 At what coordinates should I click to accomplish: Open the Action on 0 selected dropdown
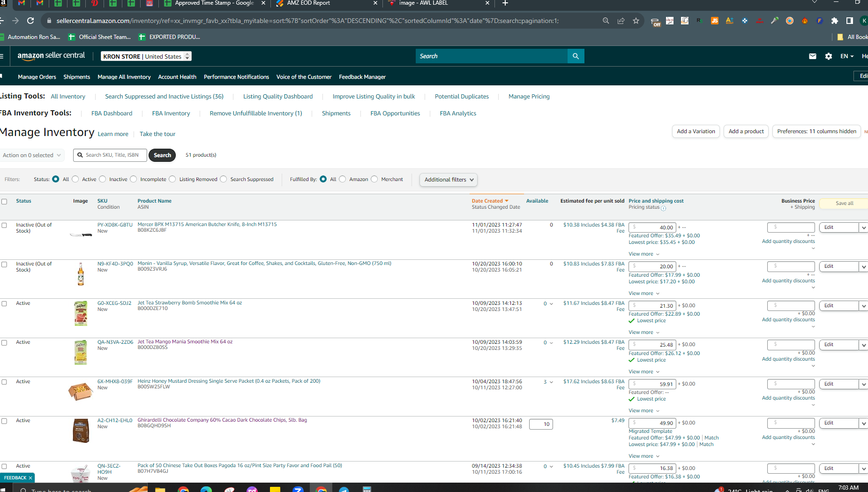(31, 155)
